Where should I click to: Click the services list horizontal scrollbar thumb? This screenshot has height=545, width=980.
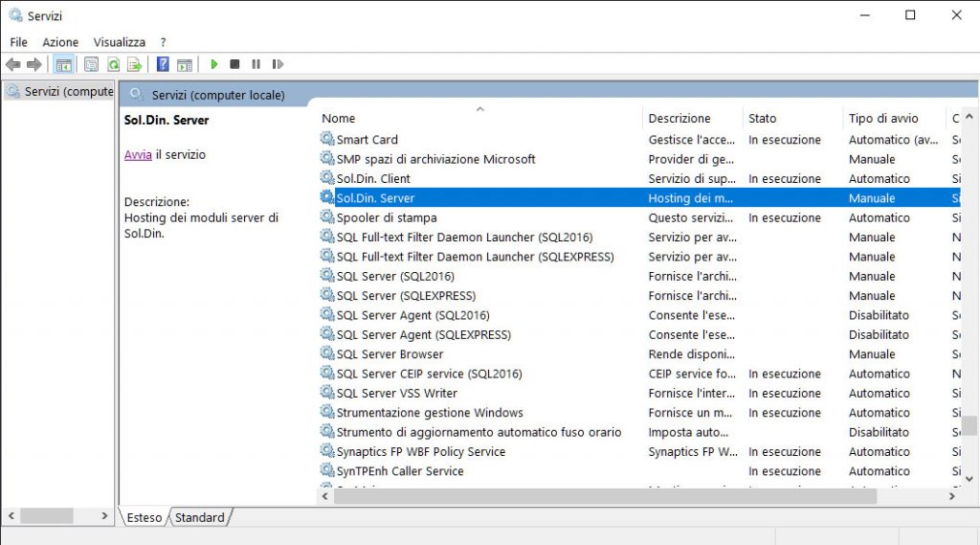[x=605, y=496]
